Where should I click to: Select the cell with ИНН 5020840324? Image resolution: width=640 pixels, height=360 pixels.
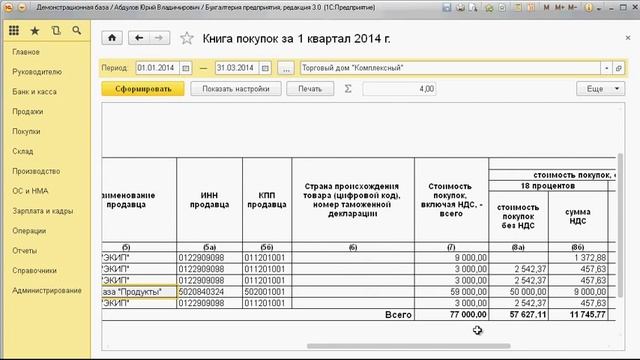209,292
